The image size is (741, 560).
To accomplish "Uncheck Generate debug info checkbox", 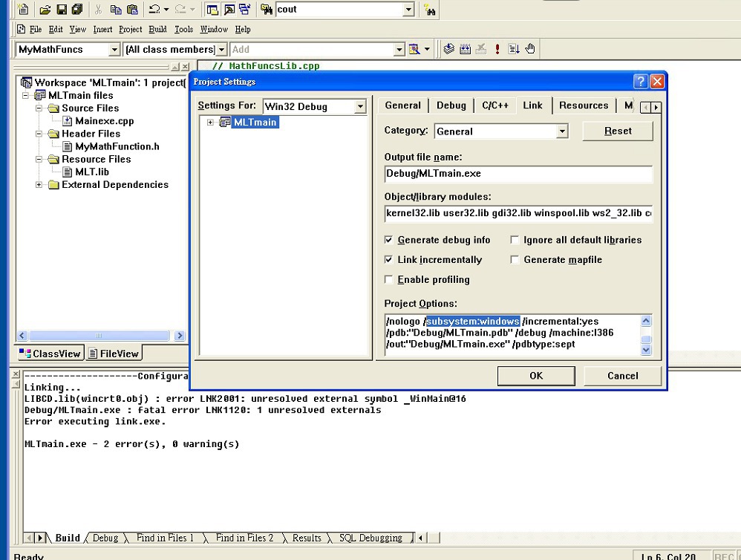I will [x=389, y=240].
